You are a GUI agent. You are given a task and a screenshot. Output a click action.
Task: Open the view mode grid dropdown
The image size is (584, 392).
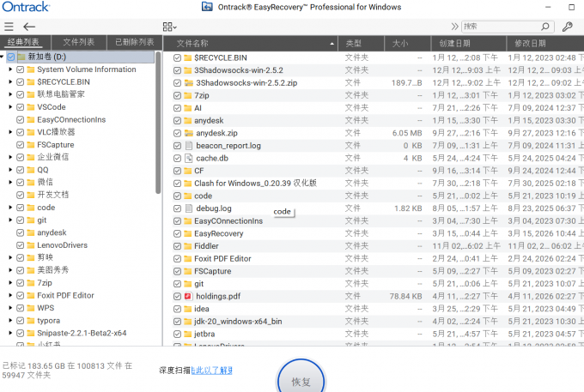[x=169, y=27]
